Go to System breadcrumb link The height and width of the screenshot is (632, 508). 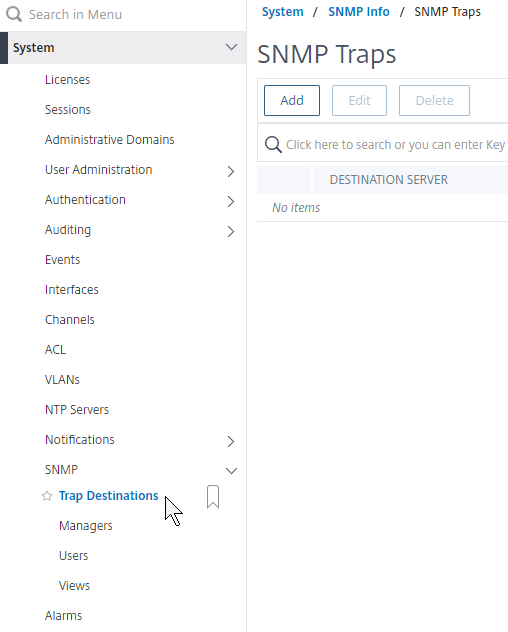click(283, 12)
